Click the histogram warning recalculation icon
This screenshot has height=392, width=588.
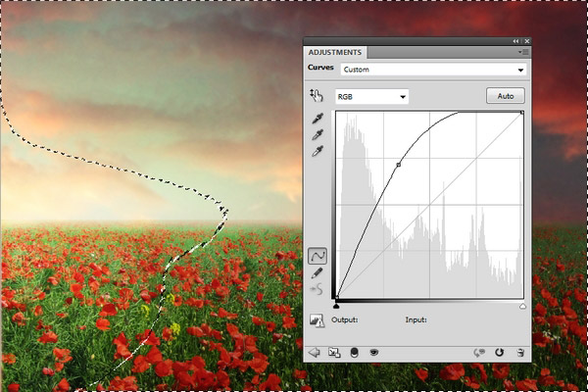click(317, 320)
